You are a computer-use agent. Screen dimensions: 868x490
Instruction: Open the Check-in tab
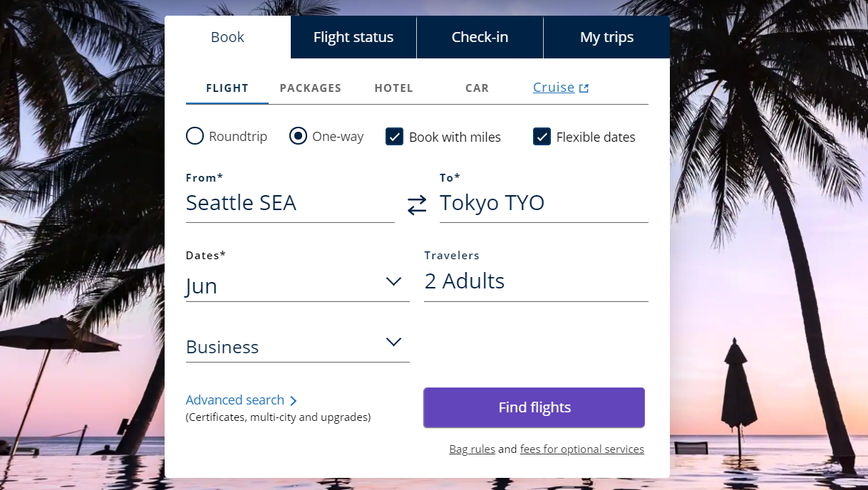point(480,36)
